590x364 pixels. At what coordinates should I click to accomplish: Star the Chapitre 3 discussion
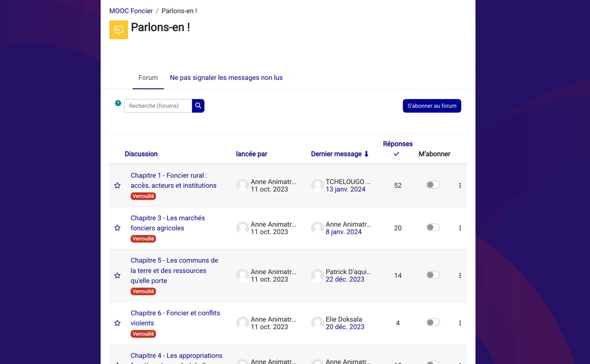click(x=118, y=228)
